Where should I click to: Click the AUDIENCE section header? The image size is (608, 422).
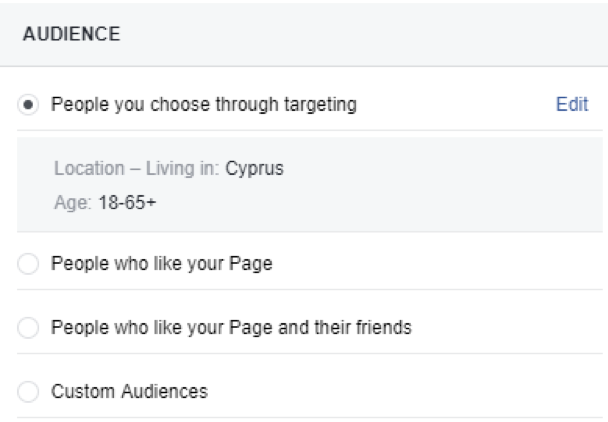pos(71,34)
